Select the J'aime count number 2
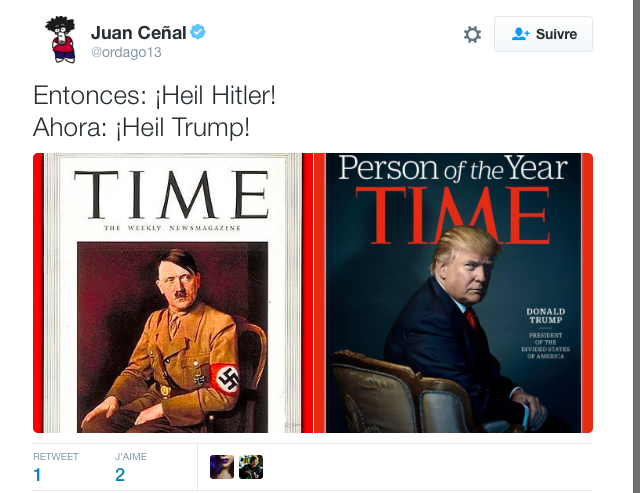640x493 pixels. [120, 475]
